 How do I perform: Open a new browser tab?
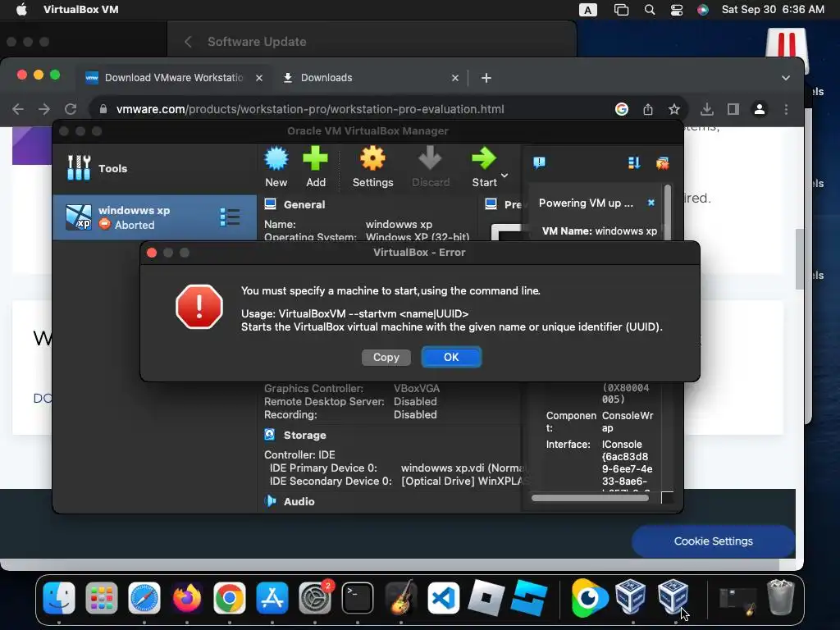coord(486,78)
